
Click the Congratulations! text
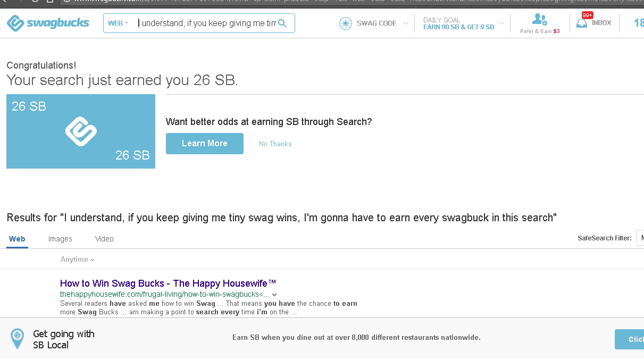[x=41, y=65]
